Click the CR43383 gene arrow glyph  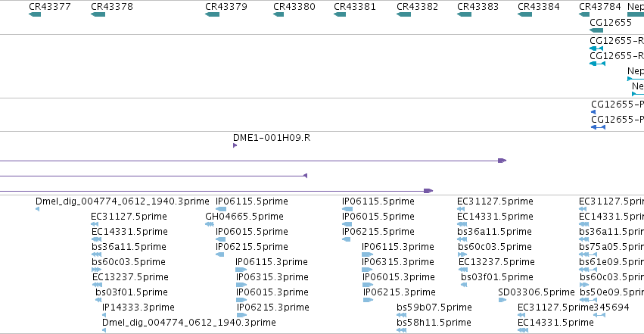click(x=464, y=14)
